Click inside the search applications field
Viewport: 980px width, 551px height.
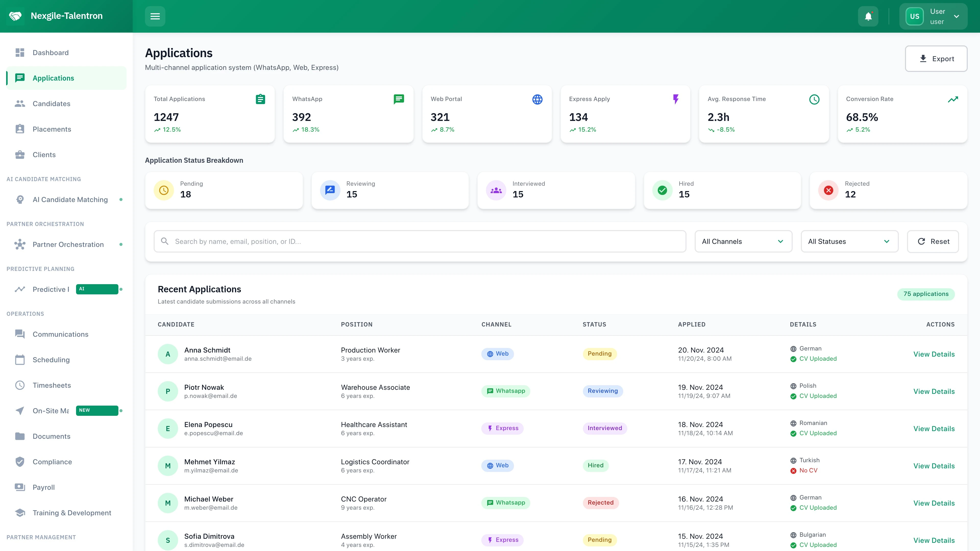tap(419, 241)
